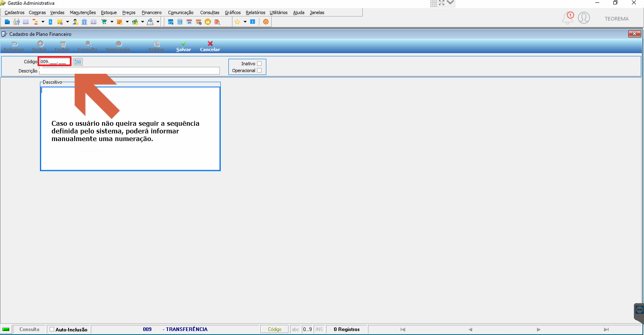Viewport: 644px width, 335px height.
Task: Open the Relatórios menu
Action: [255, 12]
